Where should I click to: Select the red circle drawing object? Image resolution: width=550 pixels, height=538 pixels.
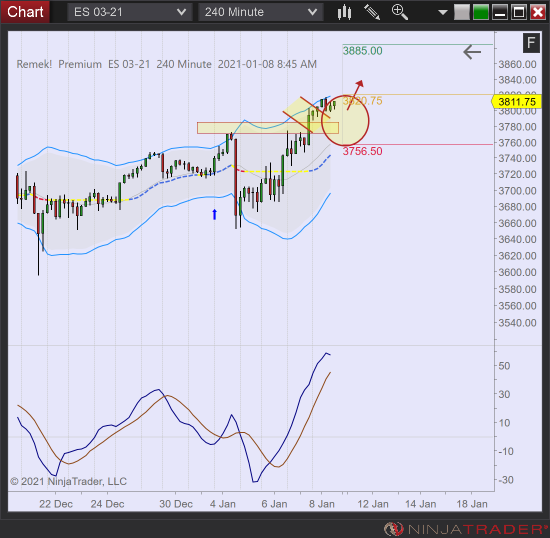pos(345,121)
